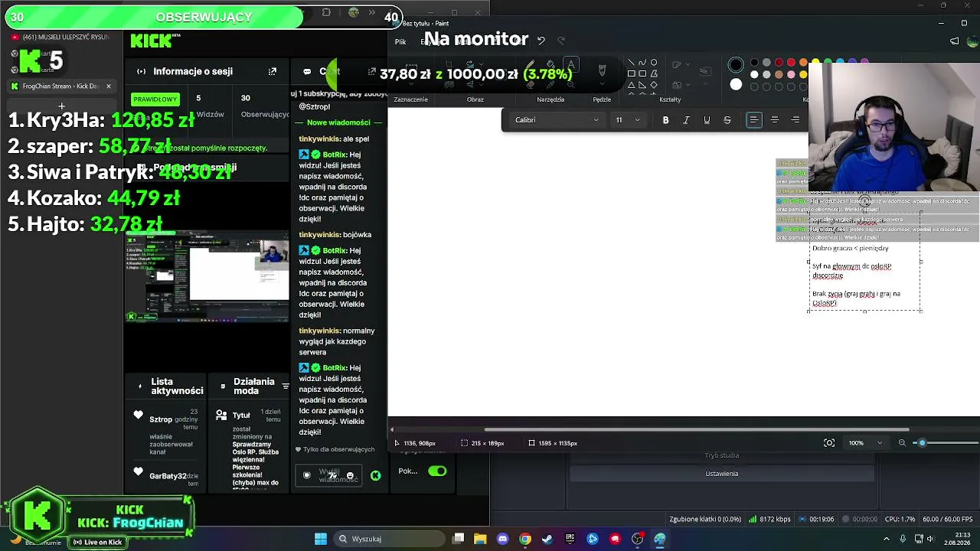Select the diagonal line shape

pos(631,63)
